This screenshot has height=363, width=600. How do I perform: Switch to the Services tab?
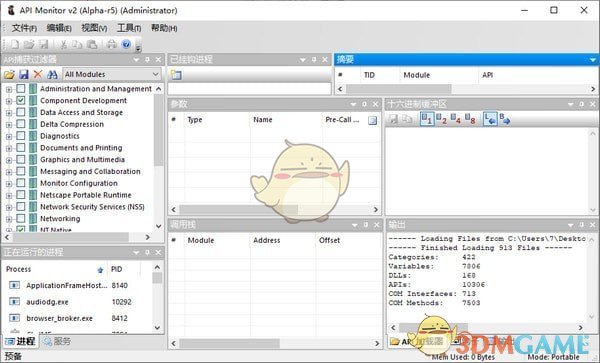pyautogui.click(x=57, y=341)
